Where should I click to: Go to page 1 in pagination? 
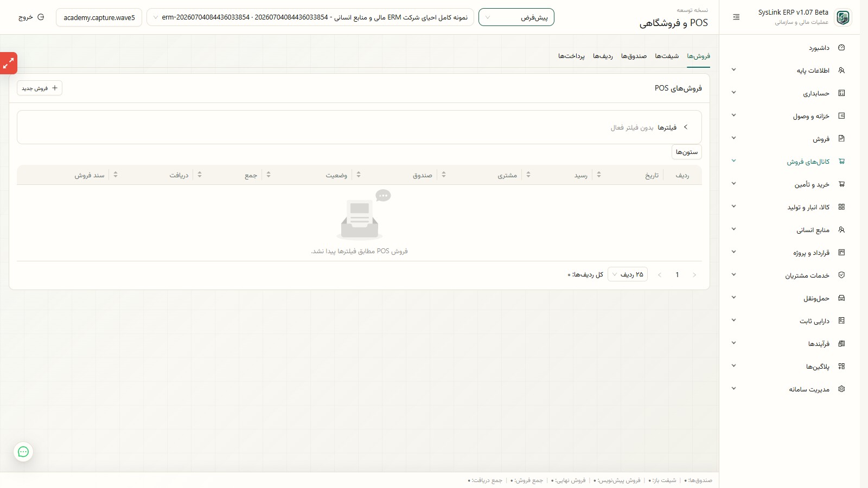click(677, 275)
